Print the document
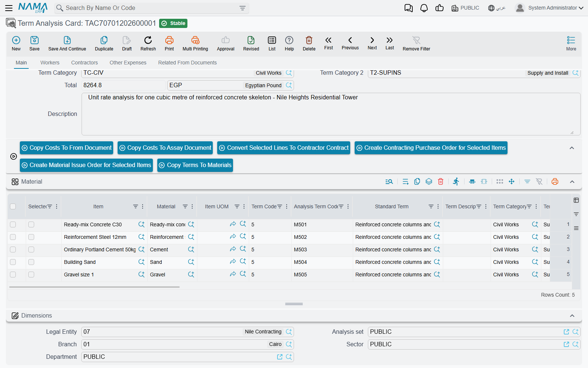This screenshot has height=368, width=588. coord(169,43)
